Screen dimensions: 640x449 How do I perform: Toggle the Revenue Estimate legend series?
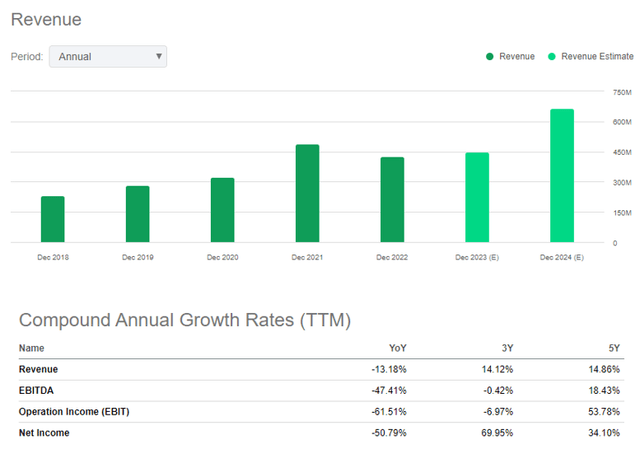click(x=597, y=57)
